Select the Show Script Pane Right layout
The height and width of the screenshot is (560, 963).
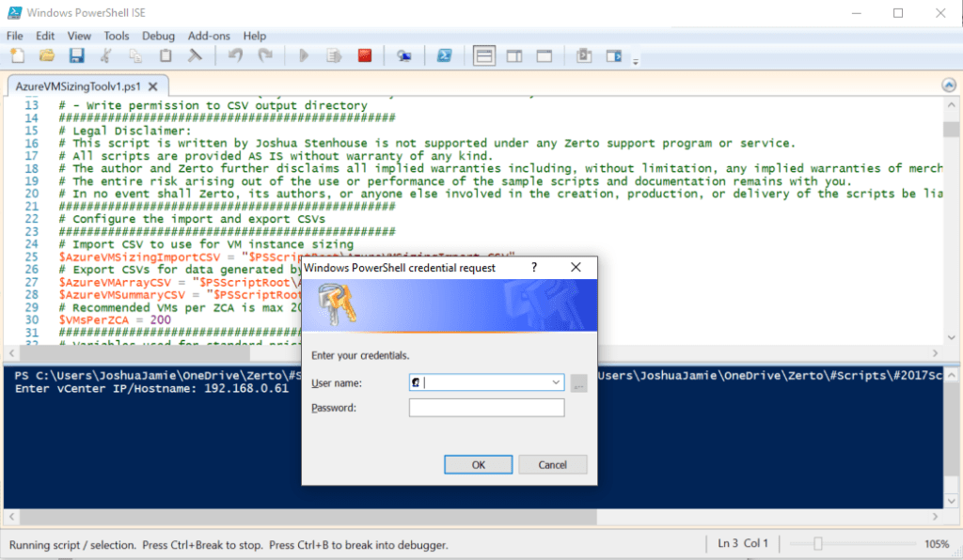click(514, 54)
